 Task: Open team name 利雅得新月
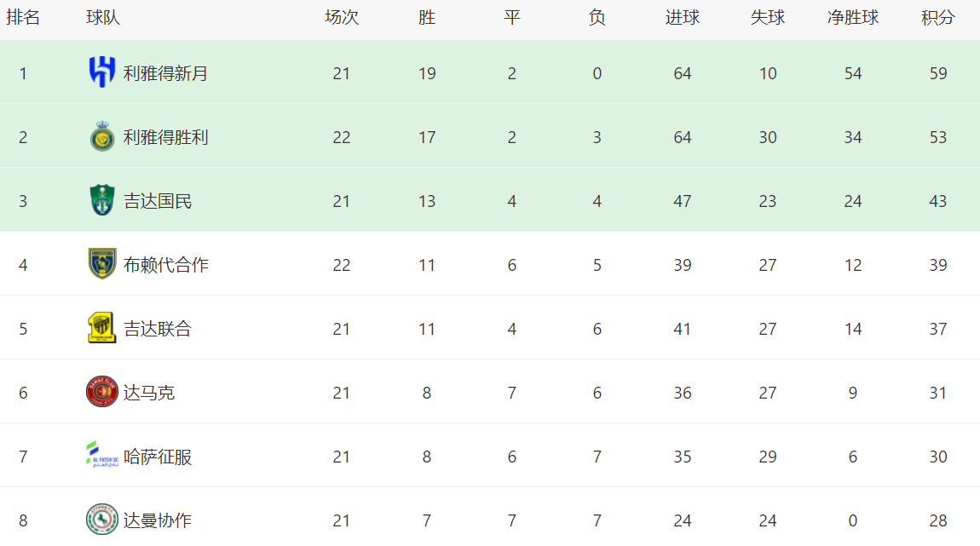(165, 74)
